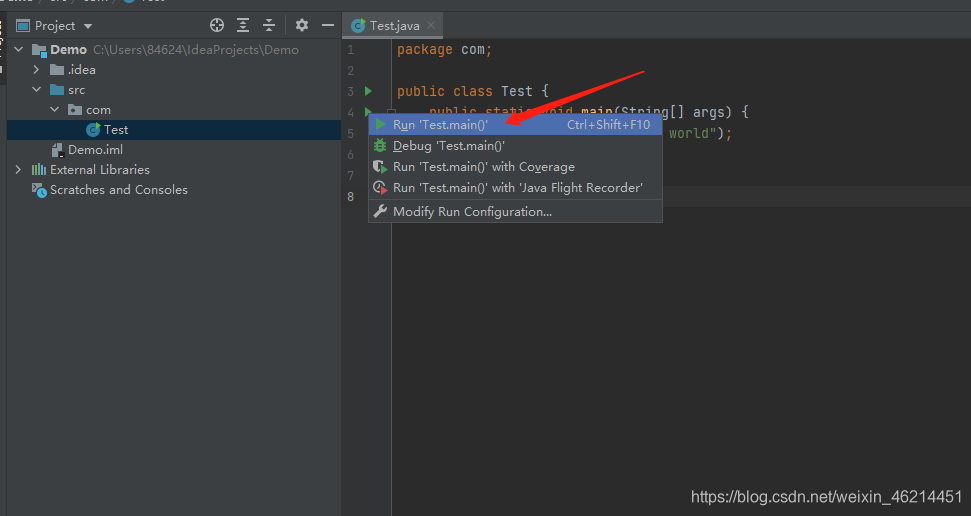Image resolution: width=971 pixels, height=516 pixels.
Task: Click the Demo module folder icon
Action: click(x=40, y=50)
